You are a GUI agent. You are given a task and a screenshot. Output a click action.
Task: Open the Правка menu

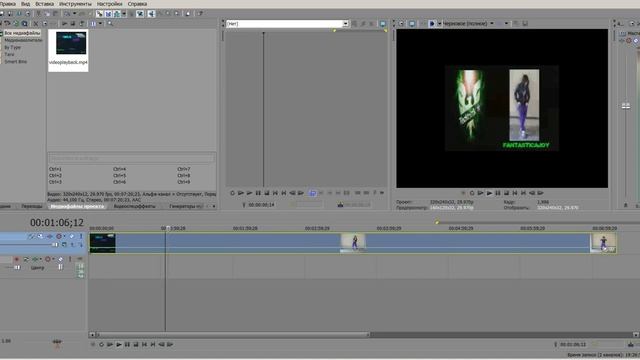[x=7, y=4]
